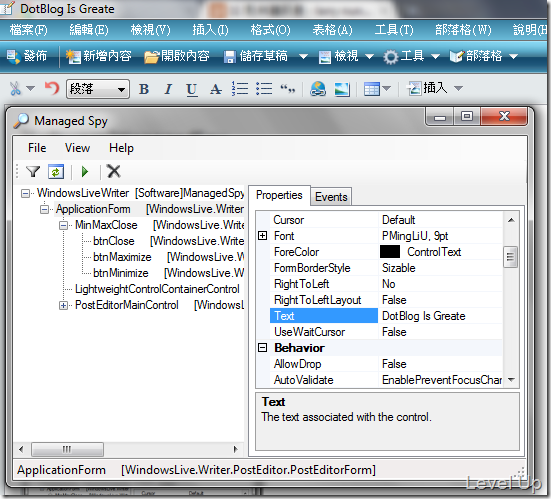Click the insert hyperlink globe icon
This screenshot has height=499, width=551.
pyautogui.click(x=318, y=89)
